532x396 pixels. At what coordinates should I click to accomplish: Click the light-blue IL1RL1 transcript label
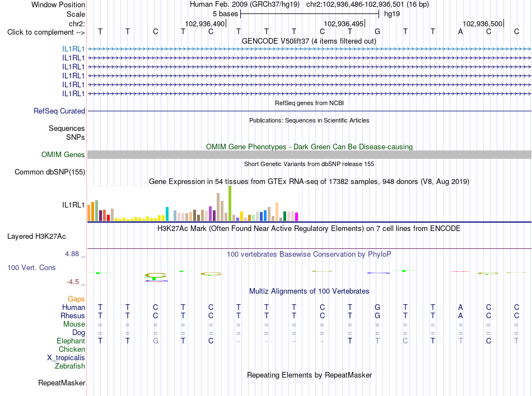pos(73,49)
